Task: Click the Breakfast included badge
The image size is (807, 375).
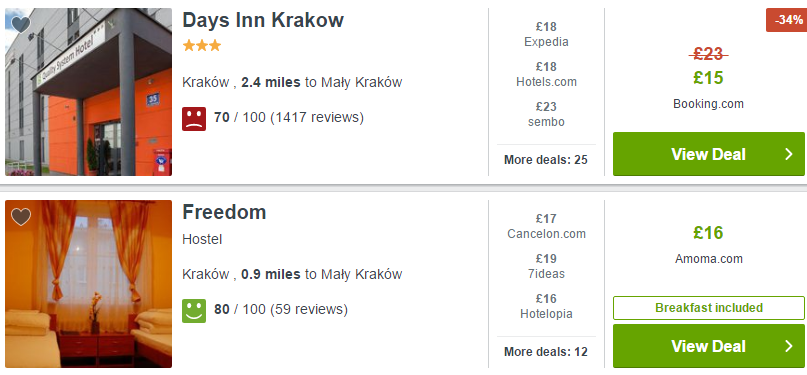Action: [x=709, y=308]
